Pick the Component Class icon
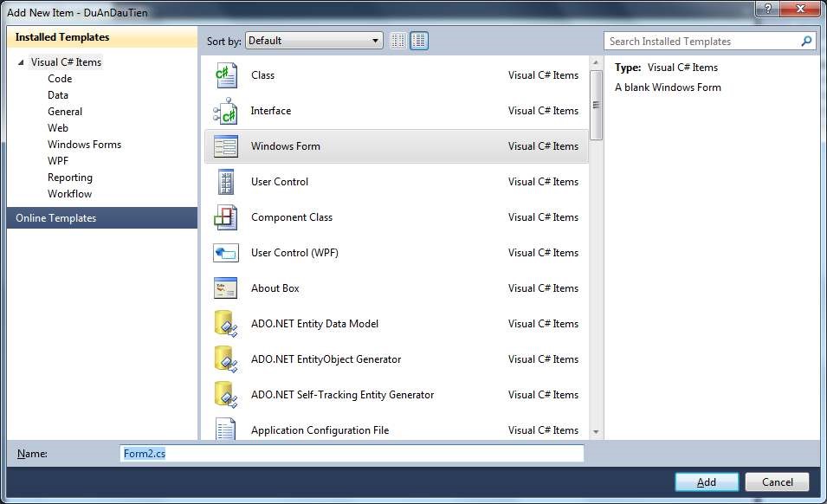Screen dimensions: 827x504 (x=225, y=217)
